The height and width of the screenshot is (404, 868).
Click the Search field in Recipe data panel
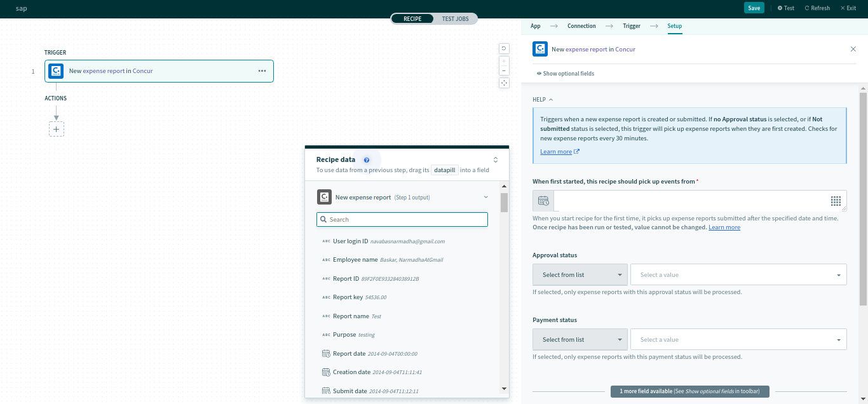[402, 219]
